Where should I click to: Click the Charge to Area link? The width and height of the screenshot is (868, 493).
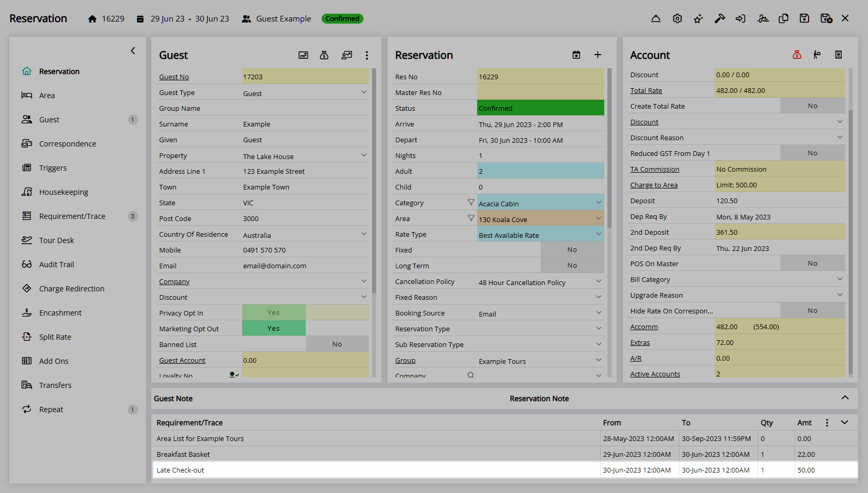(654, 185)
